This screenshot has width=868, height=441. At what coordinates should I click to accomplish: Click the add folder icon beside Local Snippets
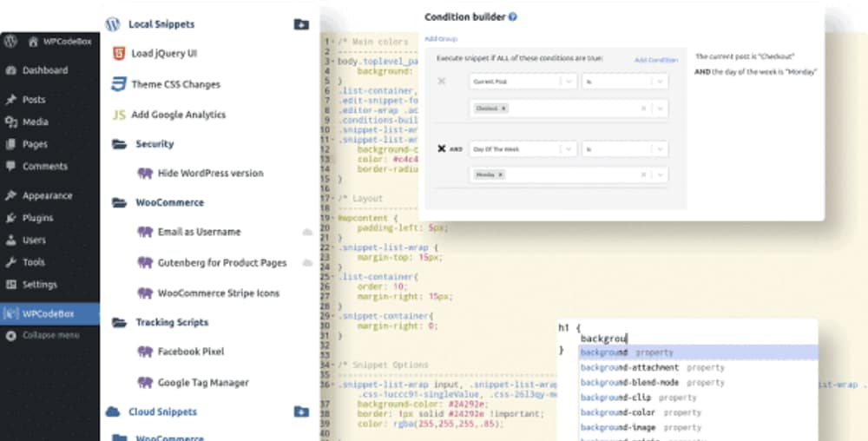click(x=301, y=24)
